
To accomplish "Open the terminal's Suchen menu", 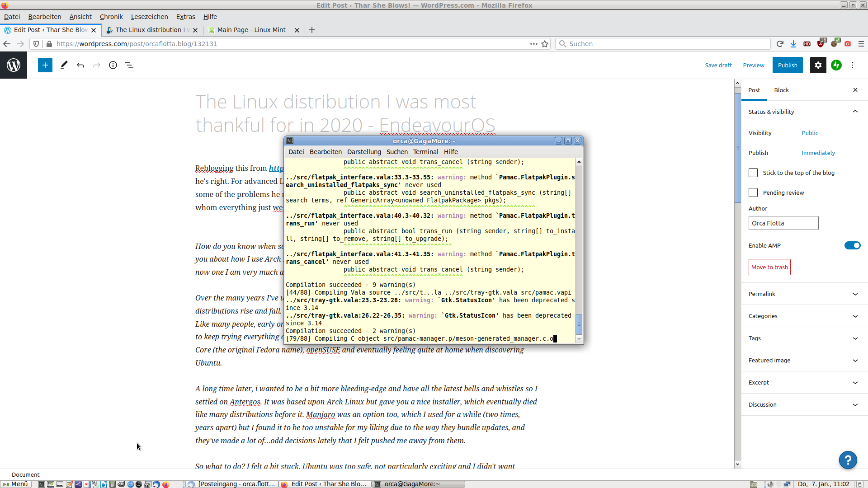I will 397,152.
